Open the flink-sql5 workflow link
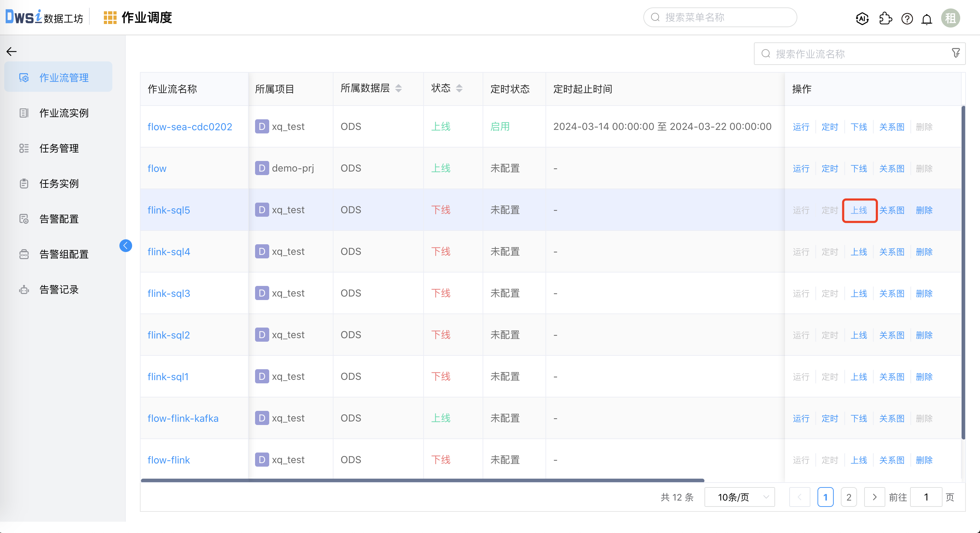This screenshot has height=533, width=980. click(169, 210)
